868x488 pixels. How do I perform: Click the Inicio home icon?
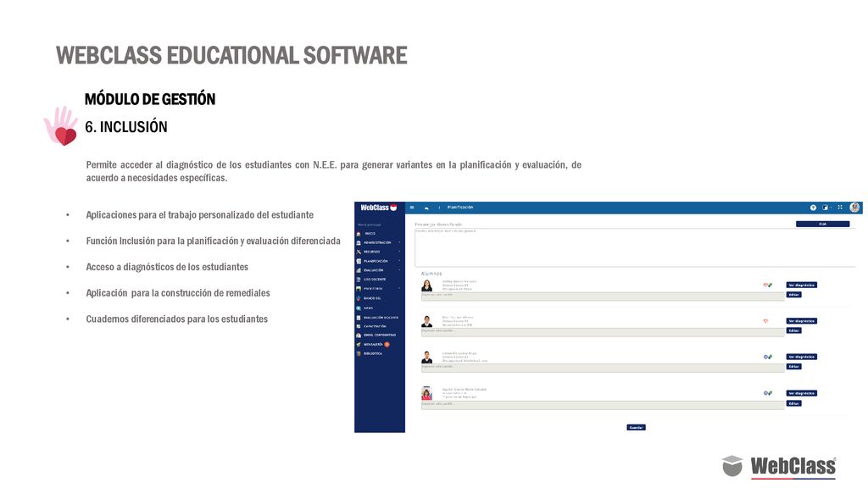click(x=359, y=234)
